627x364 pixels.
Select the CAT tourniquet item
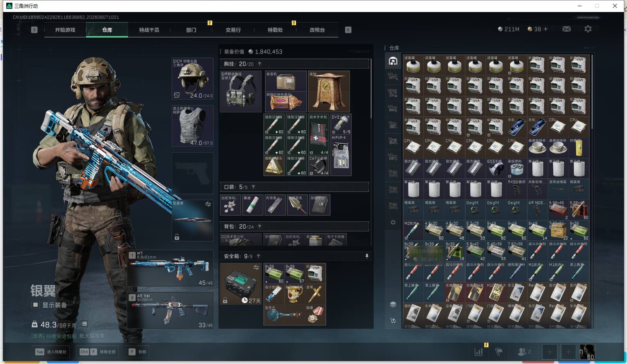[319, 166]
